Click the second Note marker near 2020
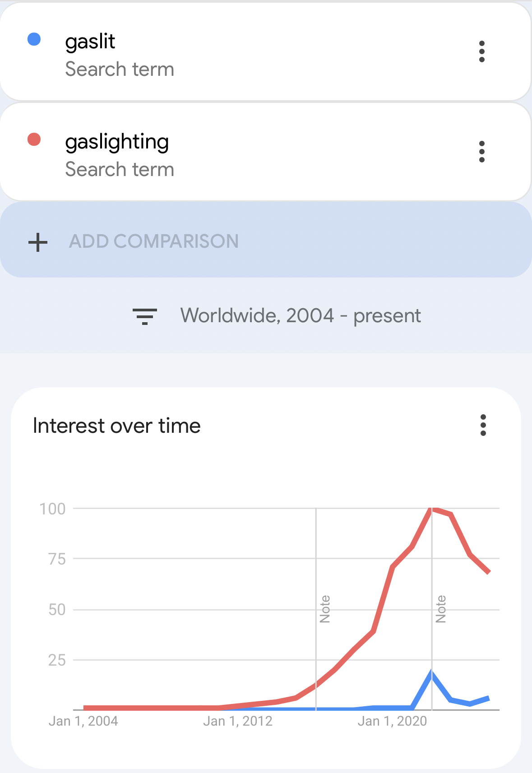This screenshot has height=773, width=532. click(441, 609)
